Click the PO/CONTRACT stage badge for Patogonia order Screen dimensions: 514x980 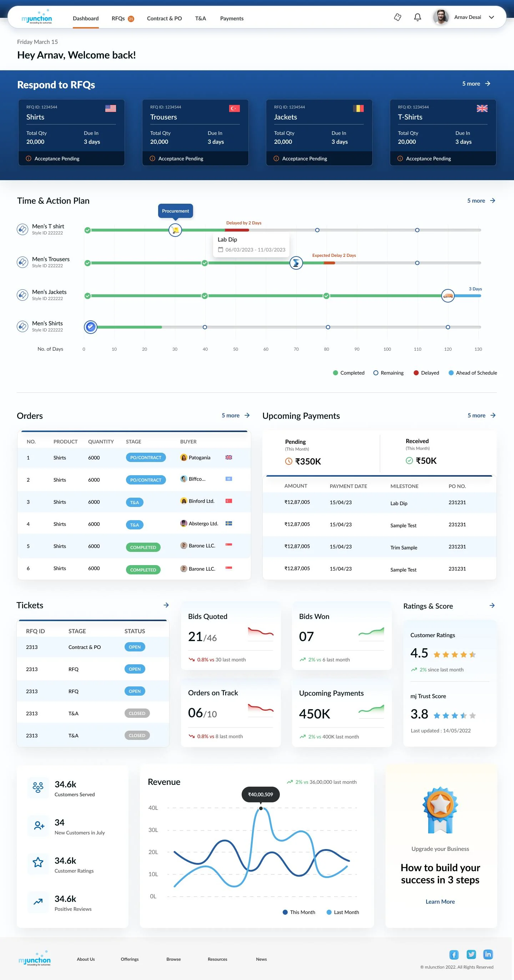(x=146, y=458)
